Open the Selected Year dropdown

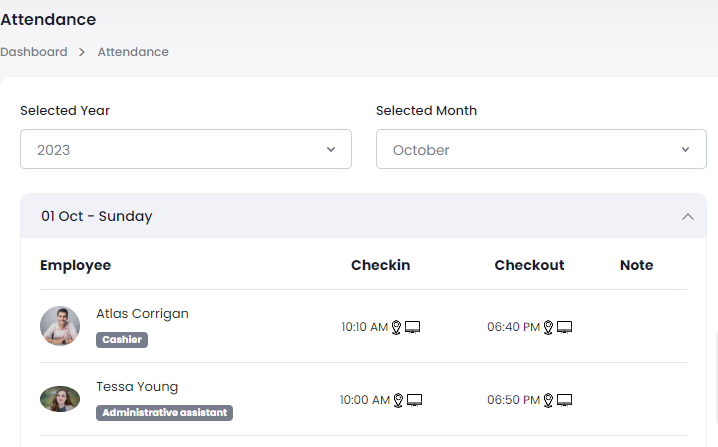point(186,149)
